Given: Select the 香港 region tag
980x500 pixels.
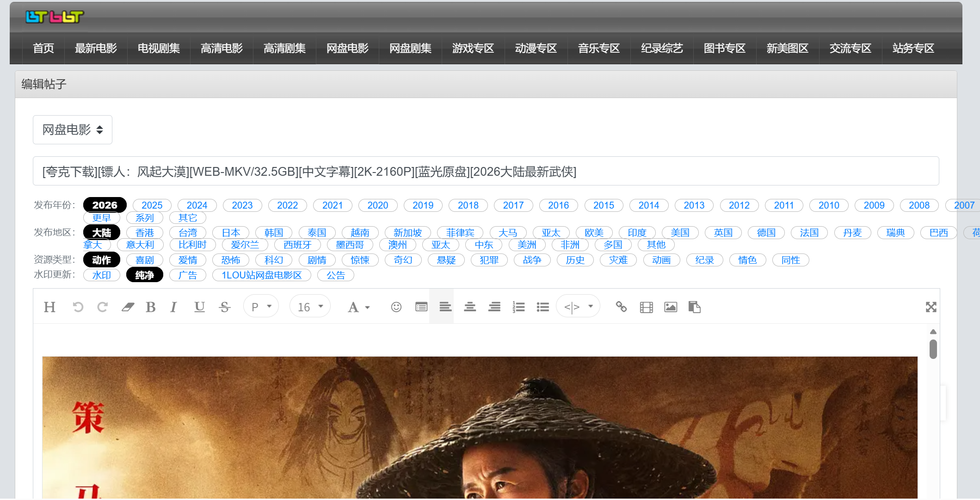Looking at the screenshot, I should tap(145, 233).
